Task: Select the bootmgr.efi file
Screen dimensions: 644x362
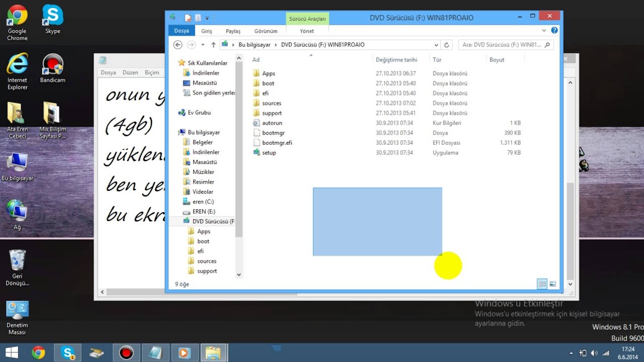Action: point(277,143)
